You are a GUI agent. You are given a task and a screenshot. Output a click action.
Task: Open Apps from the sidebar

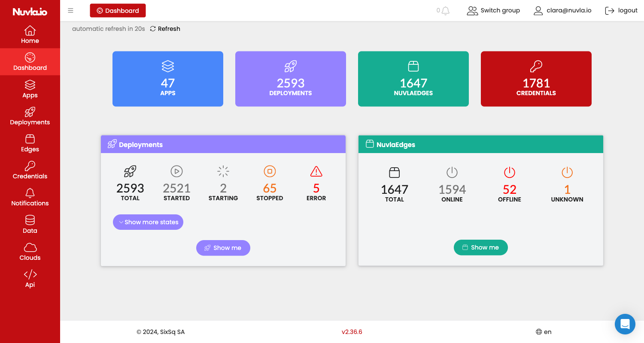pos(30,89)
